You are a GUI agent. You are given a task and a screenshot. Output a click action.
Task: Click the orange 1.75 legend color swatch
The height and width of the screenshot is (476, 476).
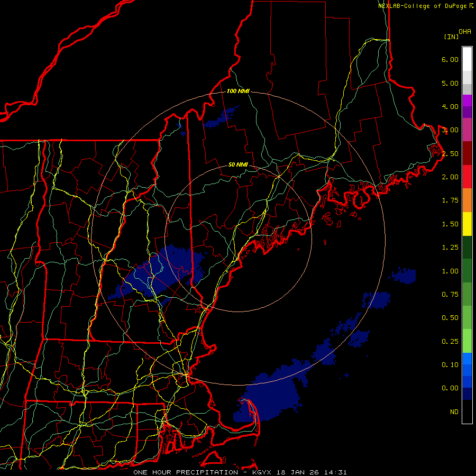(467, 200)
